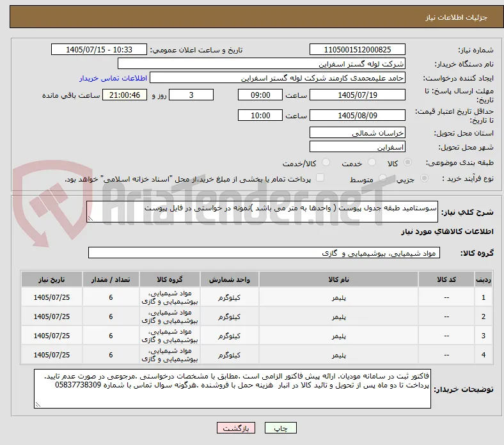The height and width of the screenshot is (445, 504).
Task: Click پلیمر in row 3
Action: [338, 336]
